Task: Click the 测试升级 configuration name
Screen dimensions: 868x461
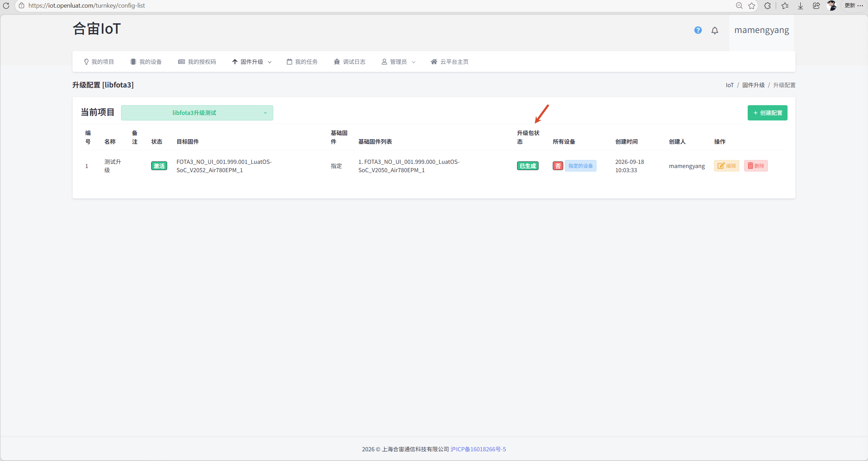Action: [113, 166]
